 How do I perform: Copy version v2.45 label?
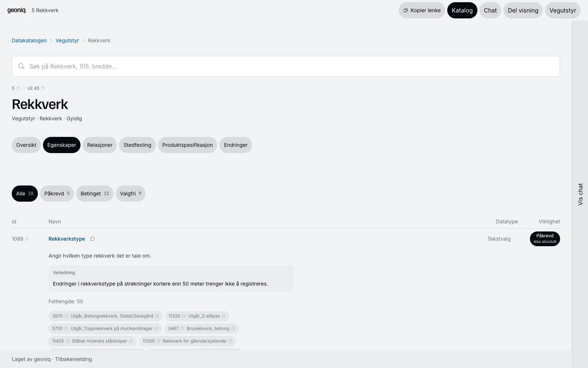coord(43,88)
